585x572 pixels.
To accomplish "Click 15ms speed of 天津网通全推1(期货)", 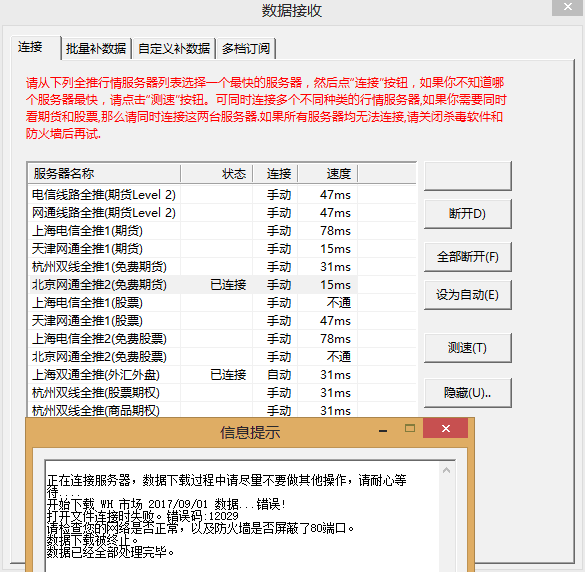I will click(x=335, y=249).
